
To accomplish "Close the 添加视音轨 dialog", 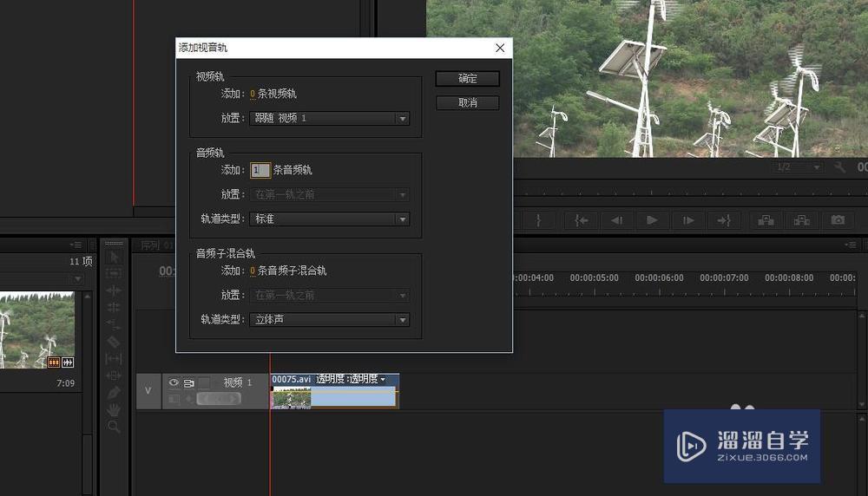I will [500, 48].
